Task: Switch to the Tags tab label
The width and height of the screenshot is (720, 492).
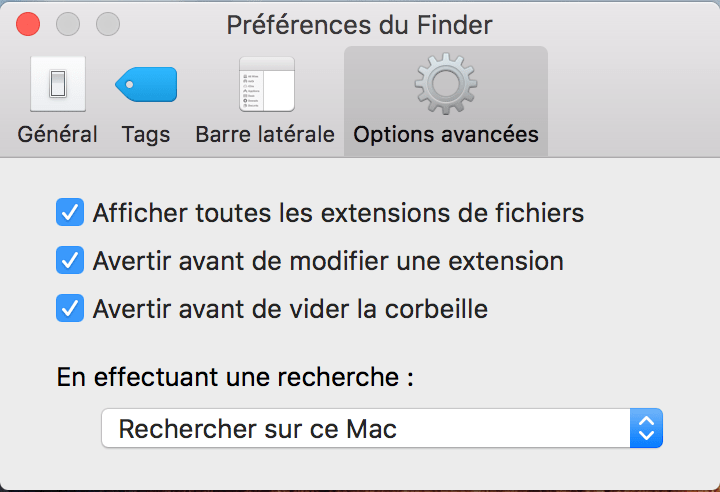Action: pos(146,134)
